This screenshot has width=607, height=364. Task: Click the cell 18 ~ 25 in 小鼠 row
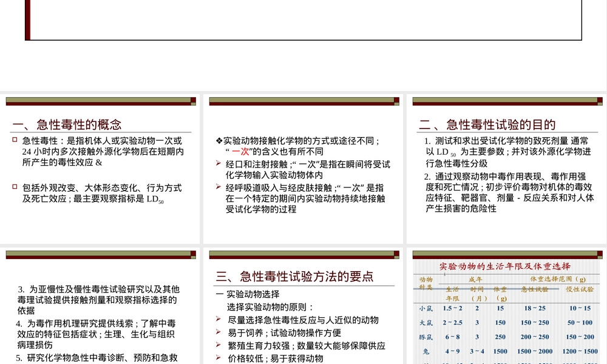pyautogui.click(x=535, y=308)
